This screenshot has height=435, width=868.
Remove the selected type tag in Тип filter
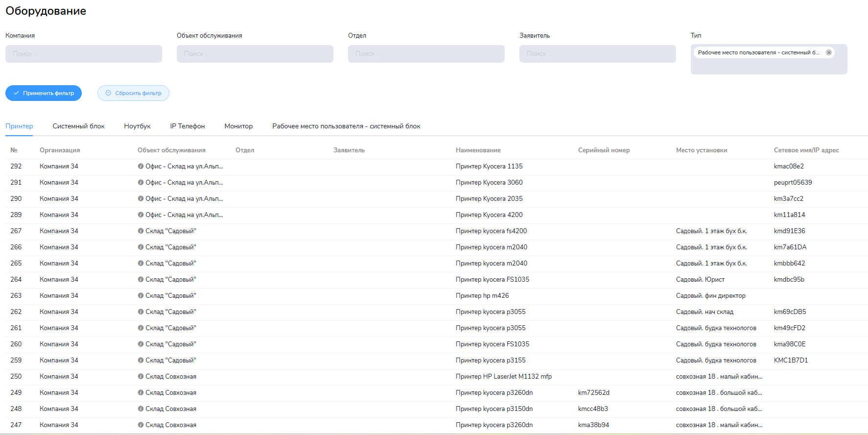click(x=829, y=52)
